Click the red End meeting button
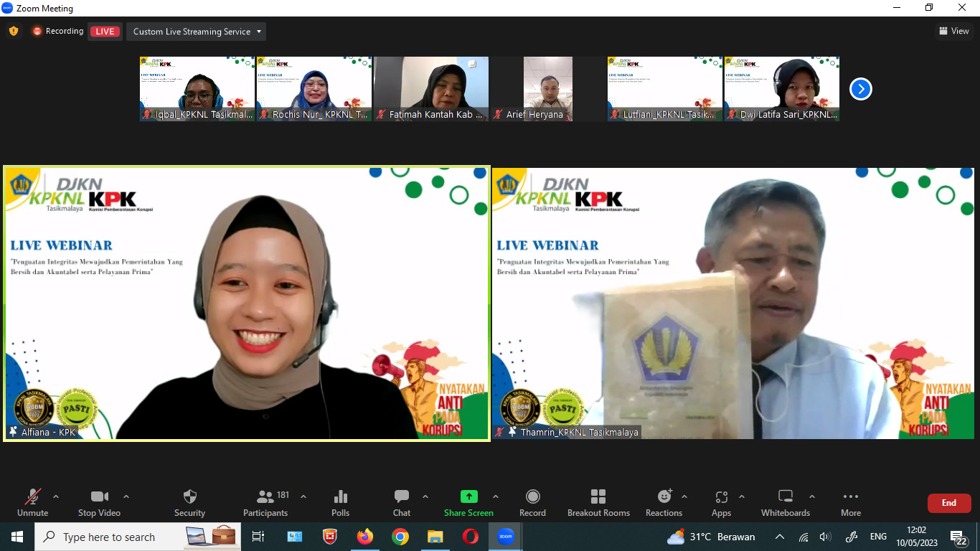Image resolution: width=980 pixels, height=551 pixels. [x=948, y=503]
